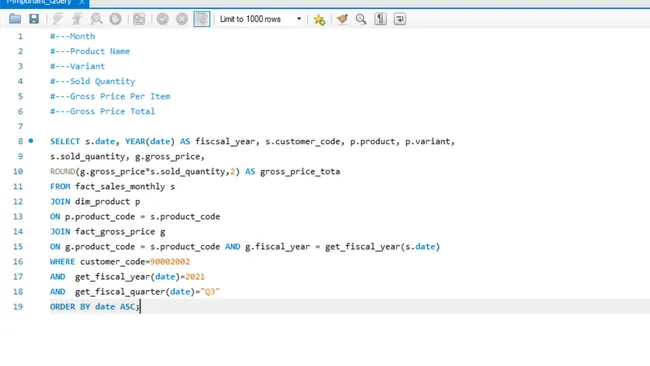The image size is (650, 366).
Task: Click the WHERE keyword on line 16
Action: click(x=62, y=262)
